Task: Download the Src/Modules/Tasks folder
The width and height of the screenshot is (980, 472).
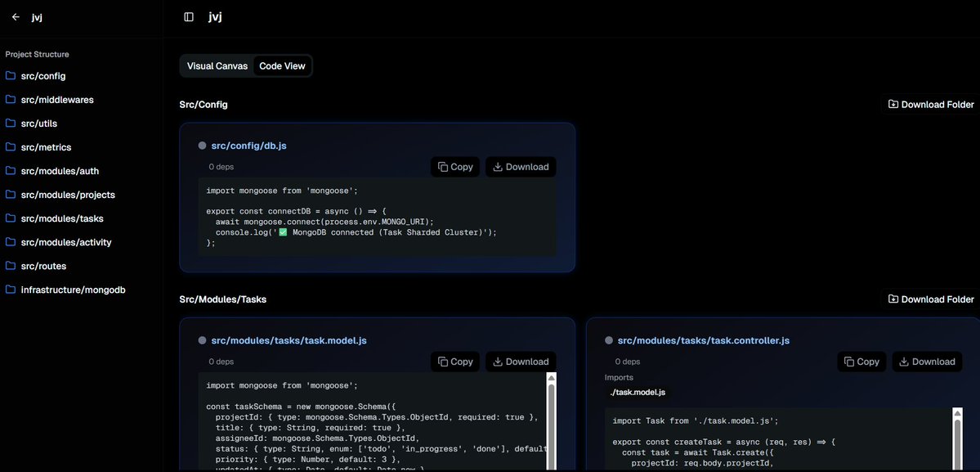Action: pyautogui.click(x=931, y=299)
